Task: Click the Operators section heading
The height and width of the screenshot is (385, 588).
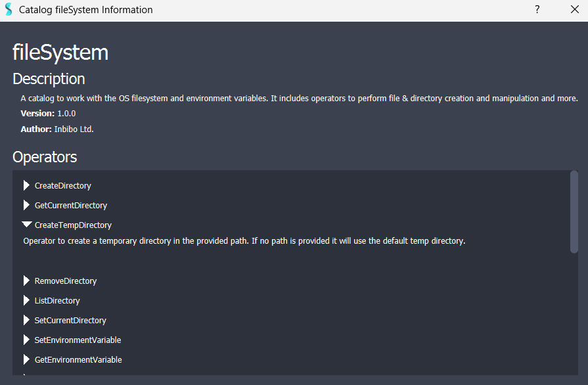Action: coord(44,157)
